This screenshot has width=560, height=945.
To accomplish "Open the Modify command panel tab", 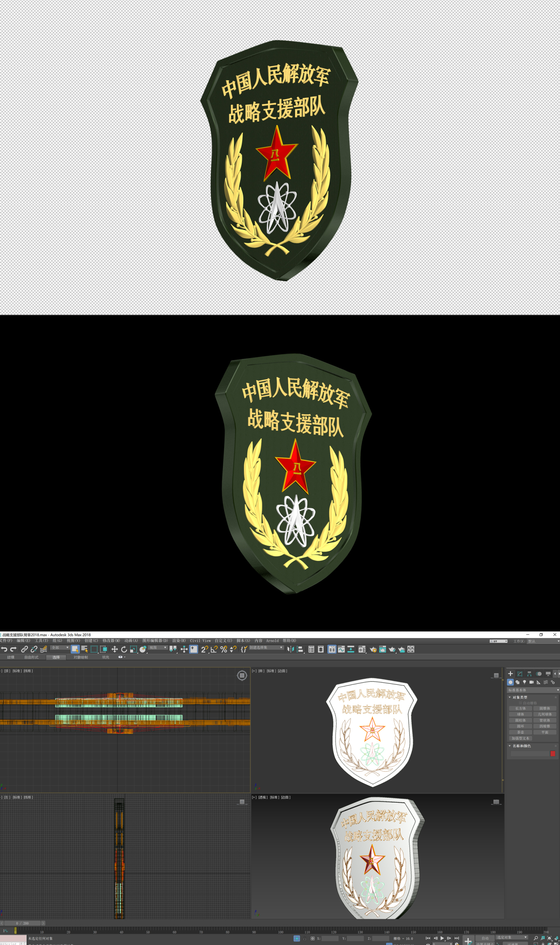I will [x=520, y=674].
